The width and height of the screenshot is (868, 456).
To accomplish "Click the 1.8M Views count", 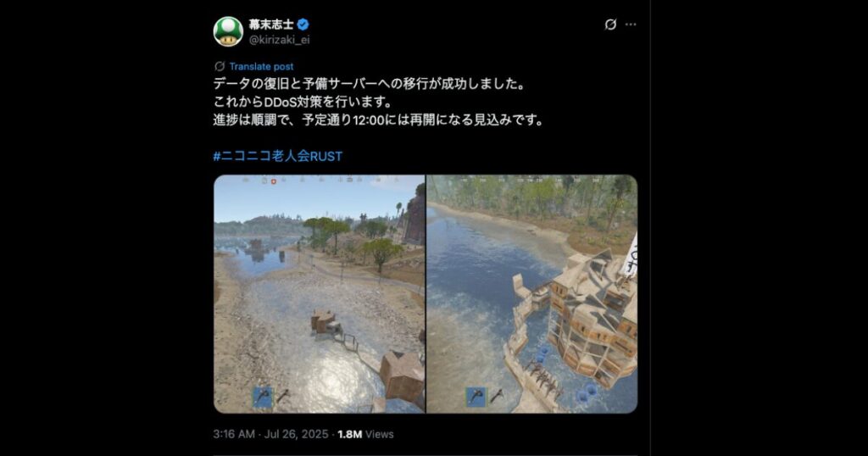I will tap(365, 435).
